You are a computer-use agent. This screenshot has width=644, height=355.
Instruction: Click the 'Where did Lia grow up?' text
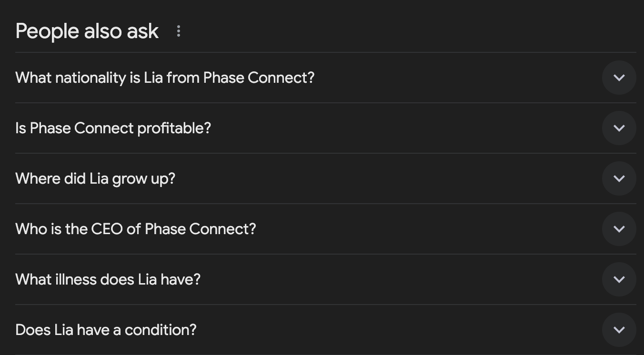pyautogui.click(x=95, y=179)
